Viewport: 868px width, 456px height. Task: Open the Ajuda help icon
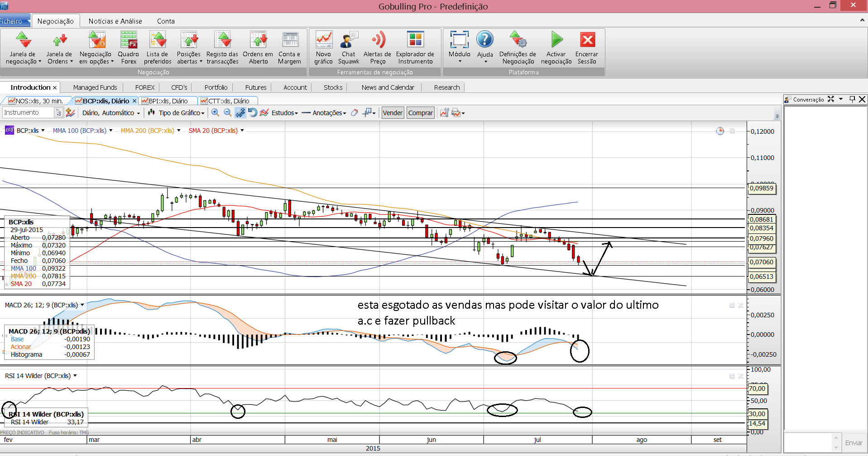[485, 39]
